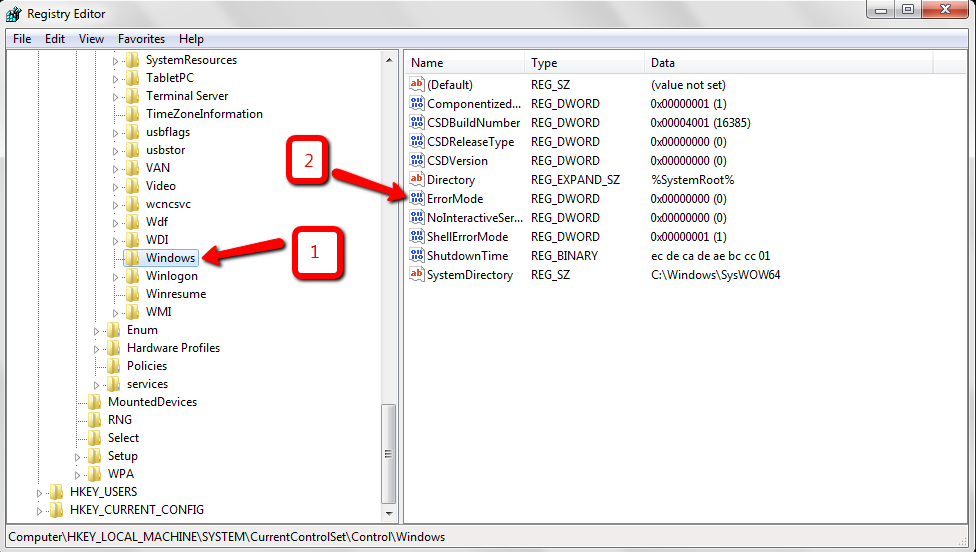Screen dimensions: 976x552
Task: Open the View menu
Action: coord(91,39)
